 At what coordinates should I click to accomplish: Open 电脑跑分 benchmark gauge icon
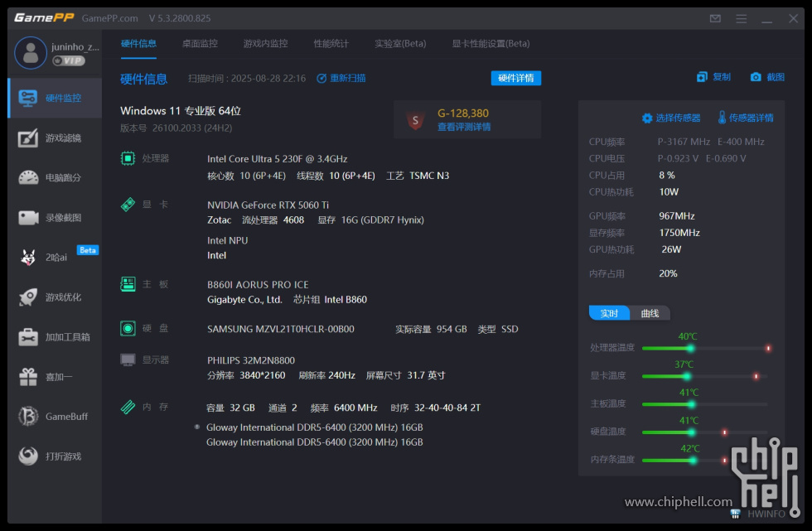pyautogui.click(x=28, y=177)
